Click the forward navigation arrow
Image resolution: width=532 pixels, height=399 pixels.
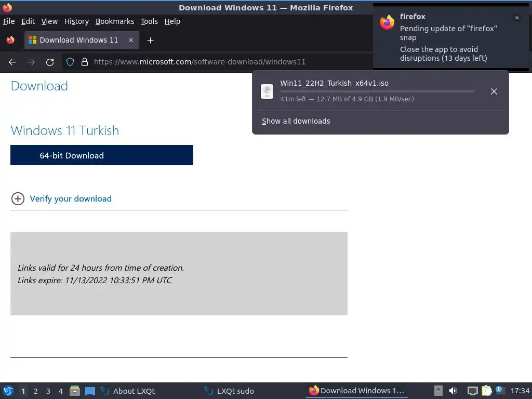31,62
